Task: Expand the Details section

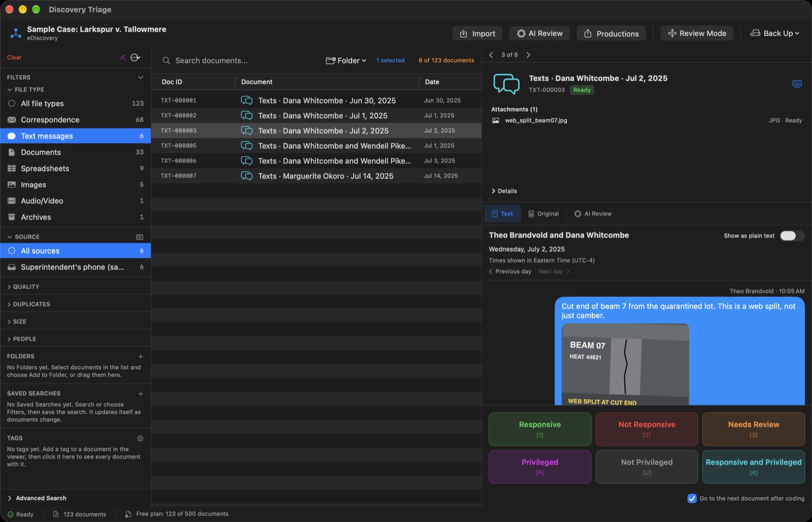Action: [x=504, y=191]
